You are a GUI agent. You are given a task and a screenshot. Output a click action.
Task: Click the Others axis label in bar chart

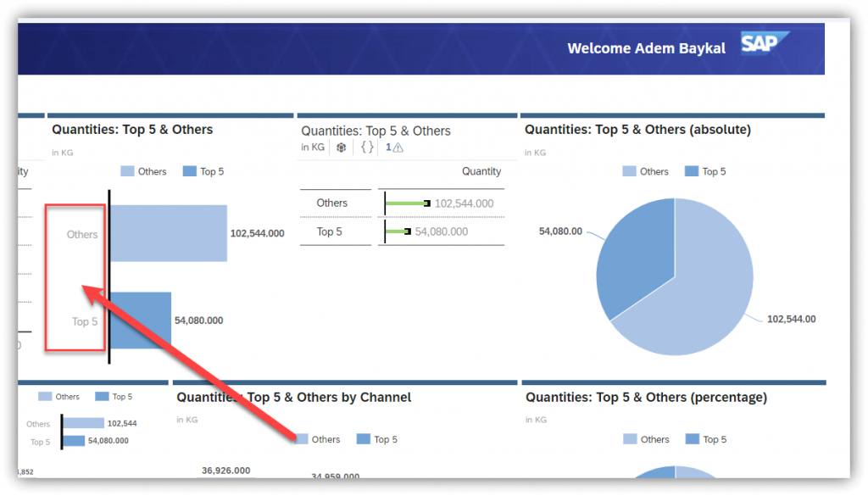[82, 235]
